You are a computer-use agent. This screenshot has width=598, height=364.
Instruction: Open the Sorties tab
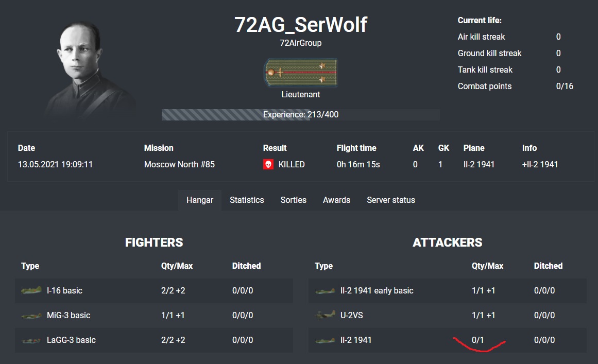pyautogui.click(x=293, y=200)
